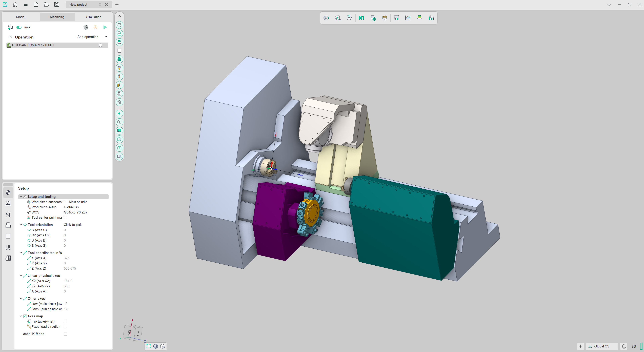The image size is (644, 352).
Task: Collapse the Tool orientation tree section
Action: point(21,225)
